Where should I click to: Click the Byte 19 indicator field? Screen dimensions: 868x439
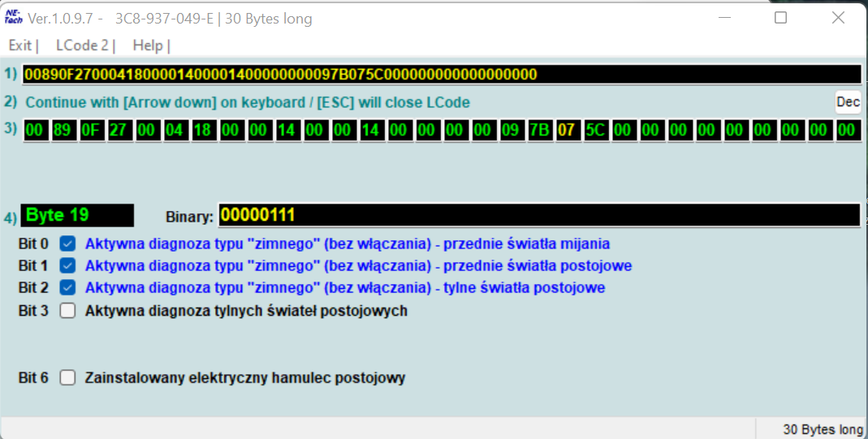(77, 215)
